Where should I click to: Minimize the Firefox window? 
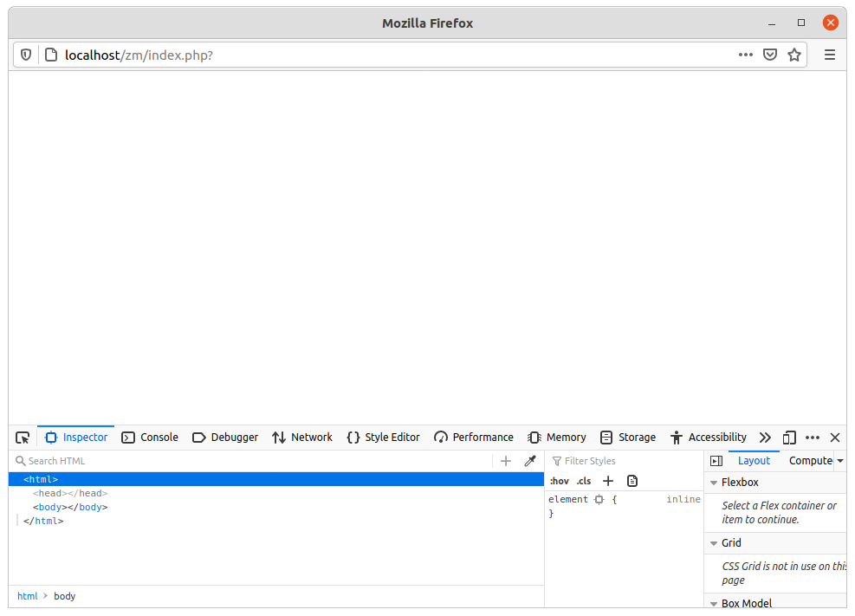click(772, 23)
